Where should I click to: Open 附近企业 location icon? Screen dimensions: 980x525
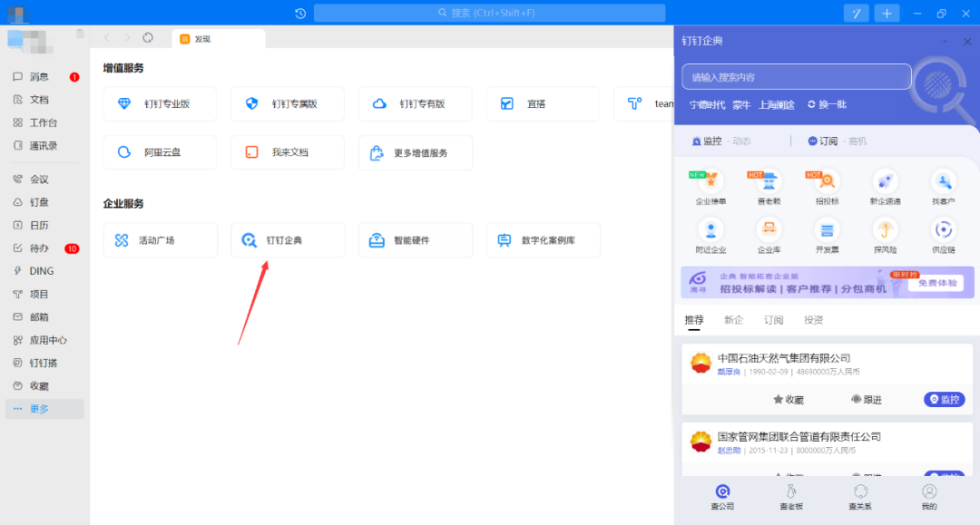coord(710,237)
